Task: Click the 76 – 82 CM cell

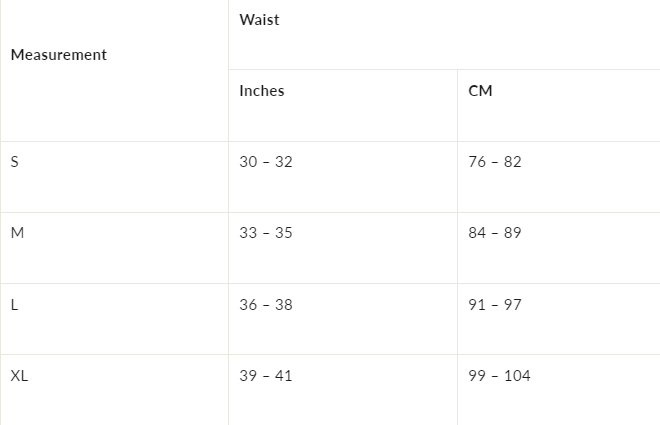Action: 495,162
